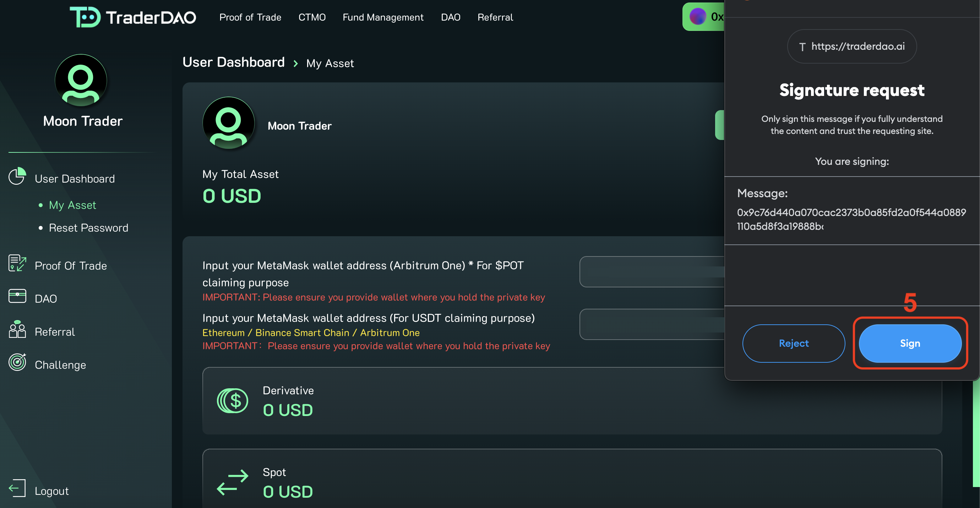Click the wallet avatar in header
Viewport: 980px width, 508px height.
(x=698, y=17)
